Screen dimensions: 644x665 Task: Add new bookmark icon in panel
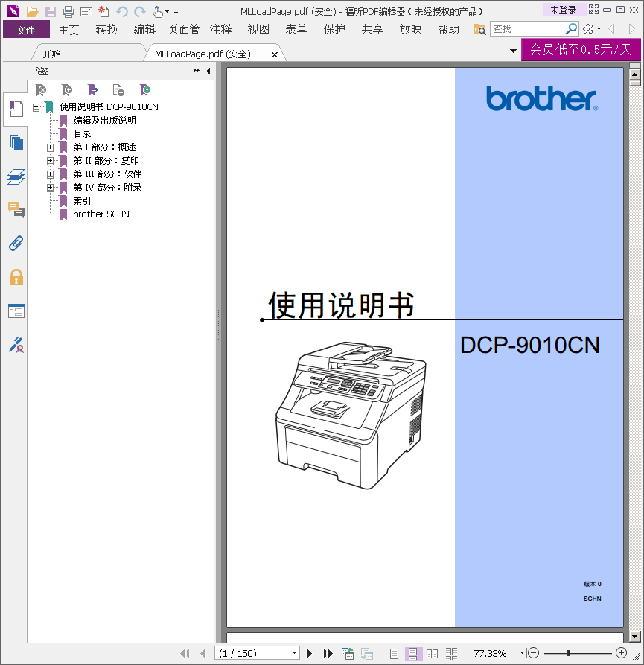click(67, 90)
